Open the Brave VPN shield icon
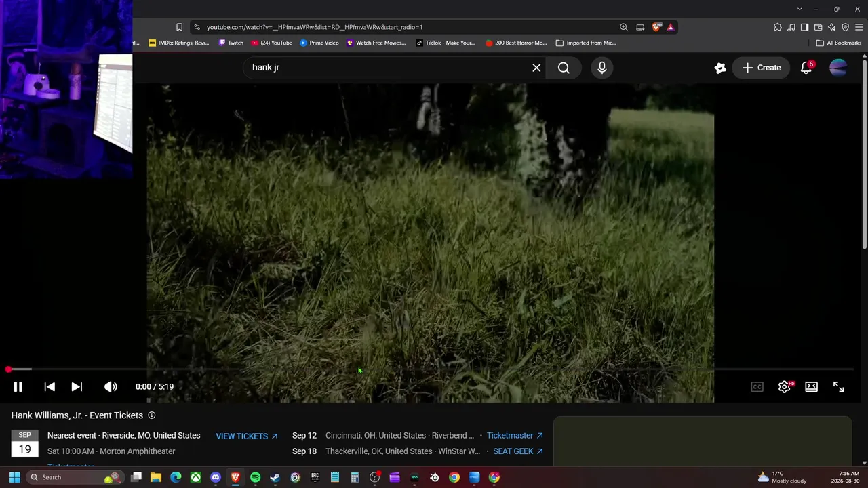Image resolution: width=868 pixels, height=488 pixels. coord(845,27)
